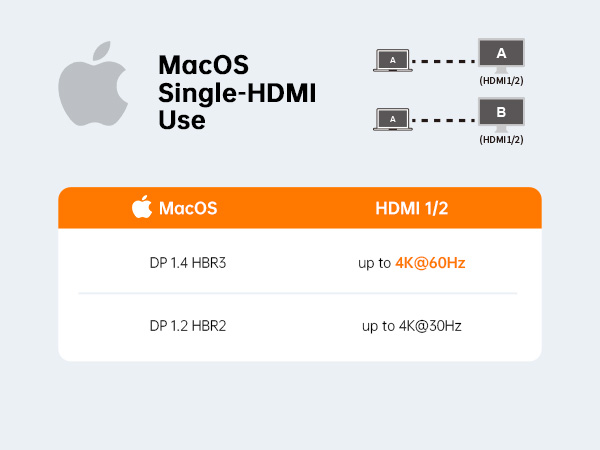Click the DP 1.2 HBR2 cell
The width and height of the screenshot is (600, 450).
(x=188, y=325)
